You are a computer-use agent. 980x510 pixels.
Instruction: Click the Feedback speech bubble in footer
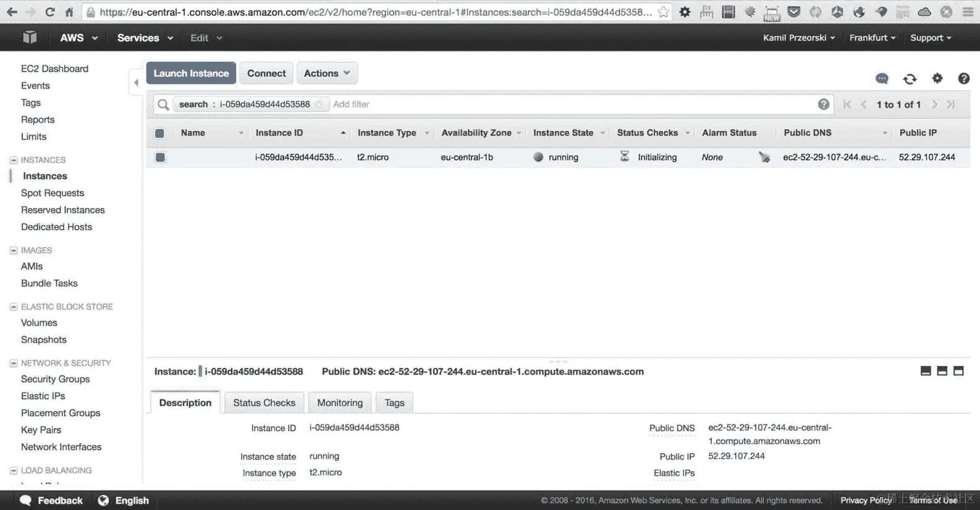point(25,500)
